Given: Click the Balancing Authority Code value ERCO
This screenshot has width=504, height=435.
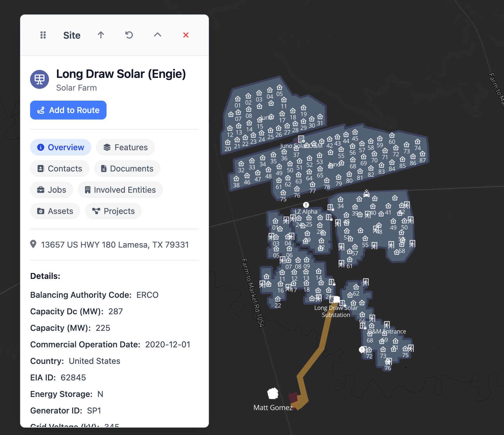Looking at the screenshot, I should coord(147,295).
